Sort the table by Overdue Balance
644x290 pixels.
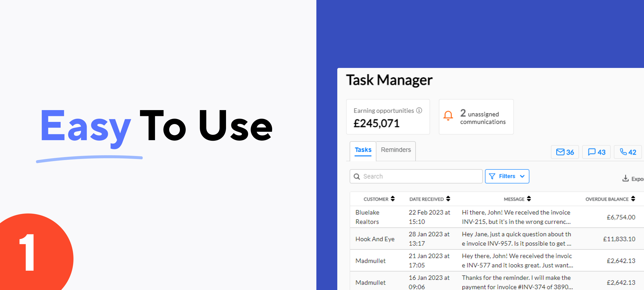click(x=633, y=199)
